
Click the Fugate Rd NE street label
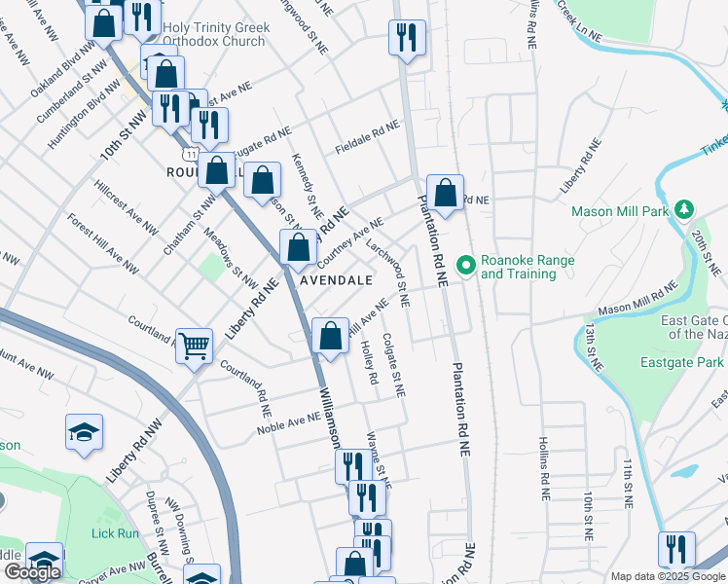(262, 143)
